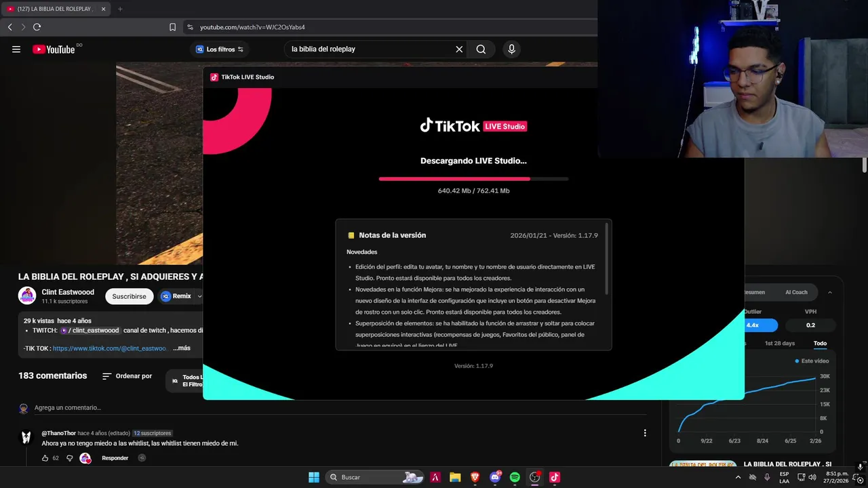
Task: Open more options on ThanoThor's comment
Action: click(x=645, y=433)
